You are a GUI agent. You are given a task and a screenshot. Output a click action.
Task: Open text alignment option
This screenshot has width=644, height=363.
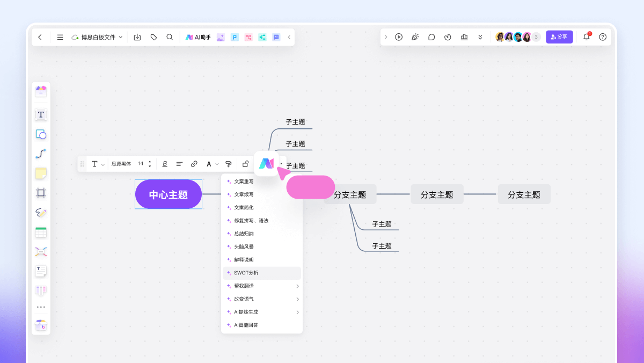click(179, 164)
